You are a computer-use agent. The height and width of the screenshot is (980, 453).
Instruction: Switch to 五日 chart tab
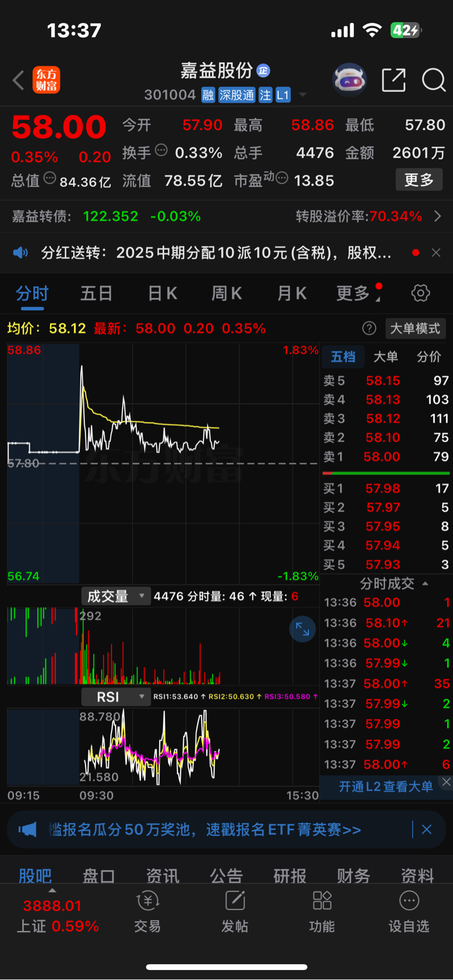click(x=96, y=293)
